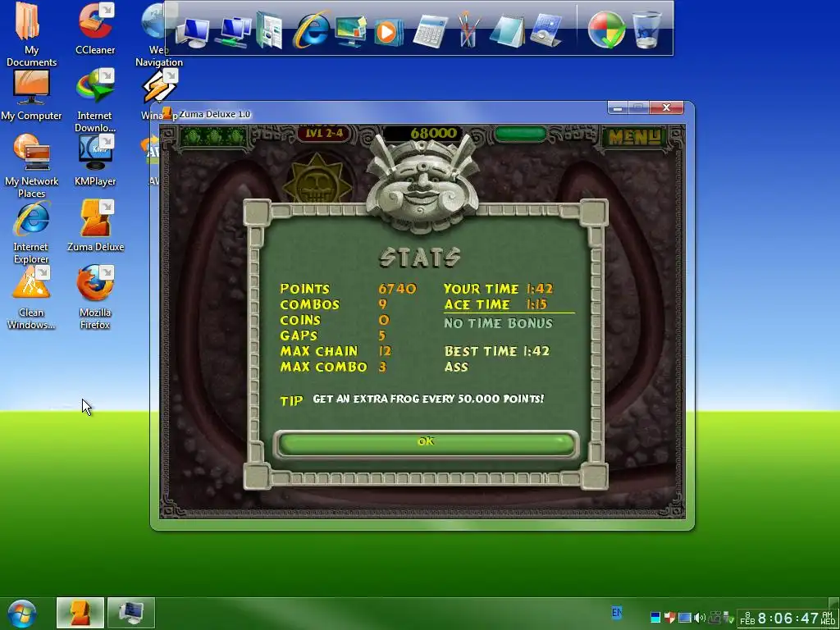The height and width of the screenshot is (630, 840).
Task: Select Zuma Deluxe taskbar button
Action: click(x=80, y=613)
